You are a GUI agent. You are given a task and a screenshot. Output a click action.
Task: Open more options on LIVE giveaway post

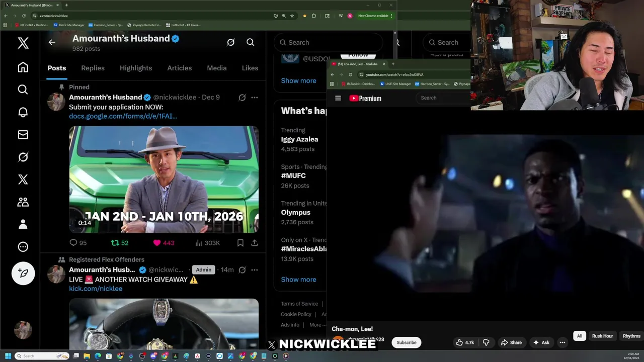(x=255, y=270)
